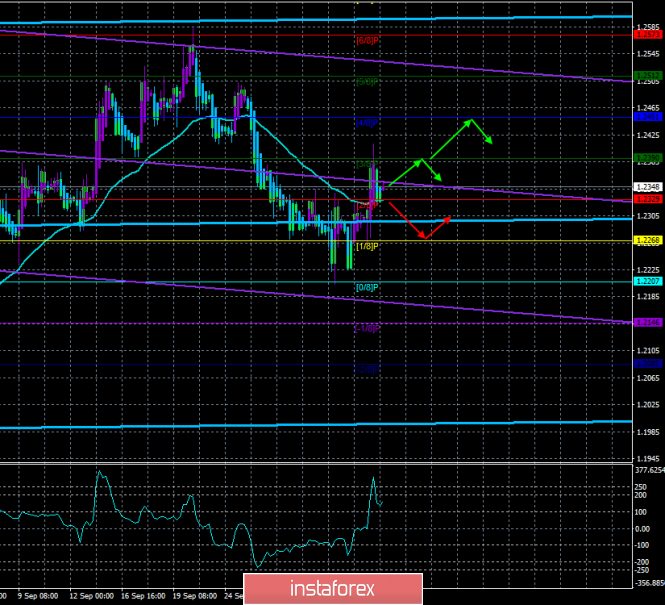Select the [-1/8]P Murray level label
Viewport: 665px width, 605px height.
click(x=367, y=329)
